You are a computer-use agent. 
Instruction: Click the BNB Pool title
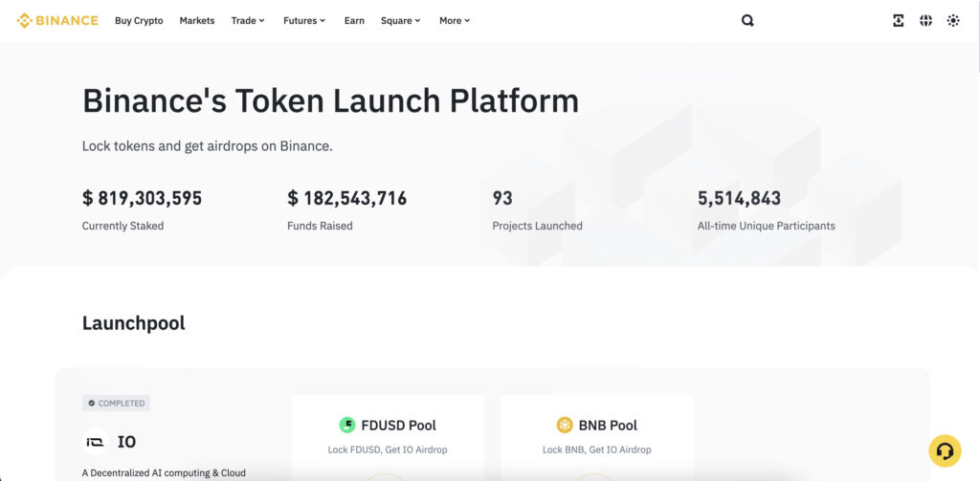click(x=608, y=426)
